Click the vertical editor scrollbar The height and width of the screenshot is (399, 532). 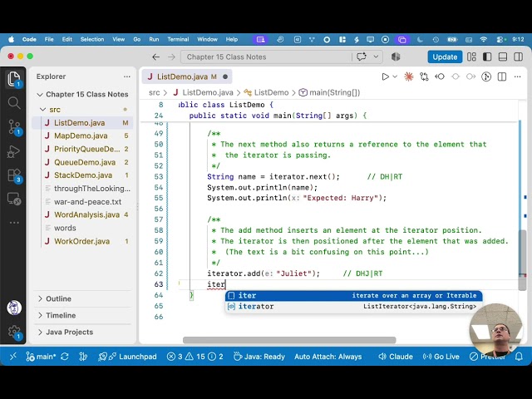click(523, 259)
